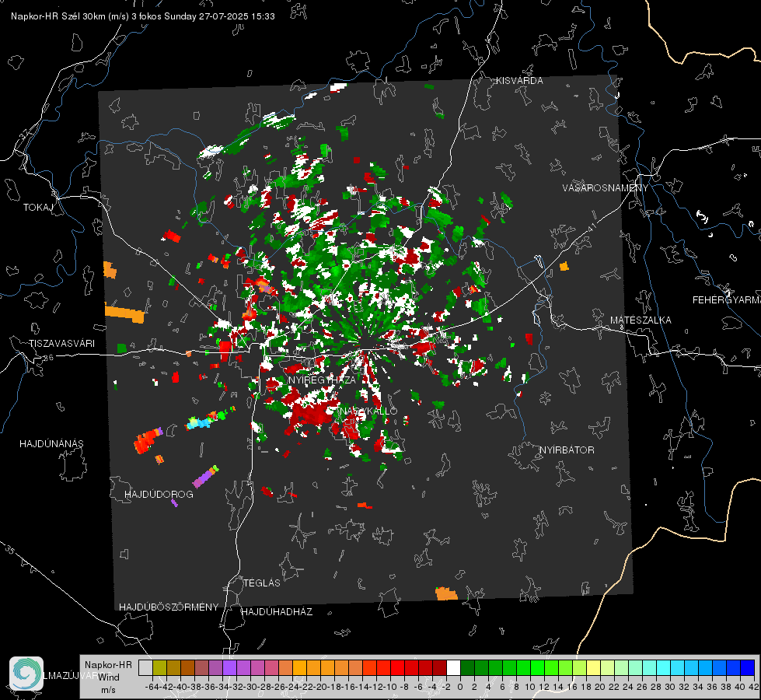Click the long orange echo bar west of radar
Screen dimensions: 761x700
coord(124,313)
